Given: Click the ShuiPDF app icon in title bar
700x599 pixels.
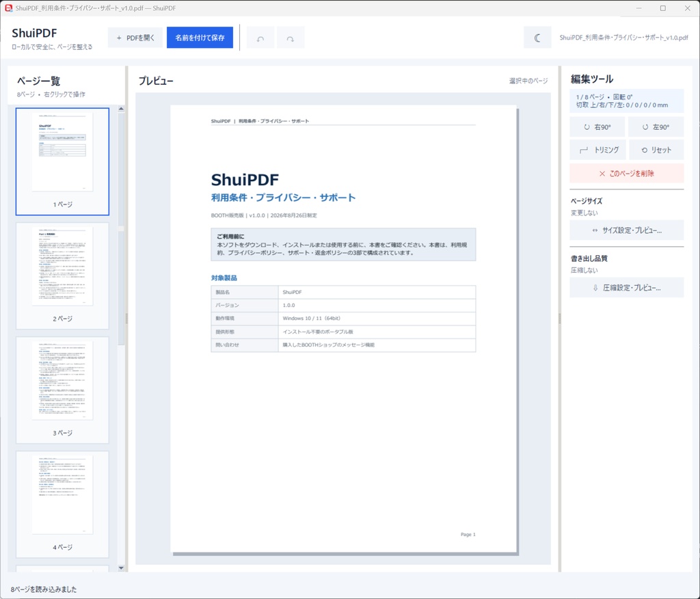Looking at the screenshot, I should click(x=8, y=8).
